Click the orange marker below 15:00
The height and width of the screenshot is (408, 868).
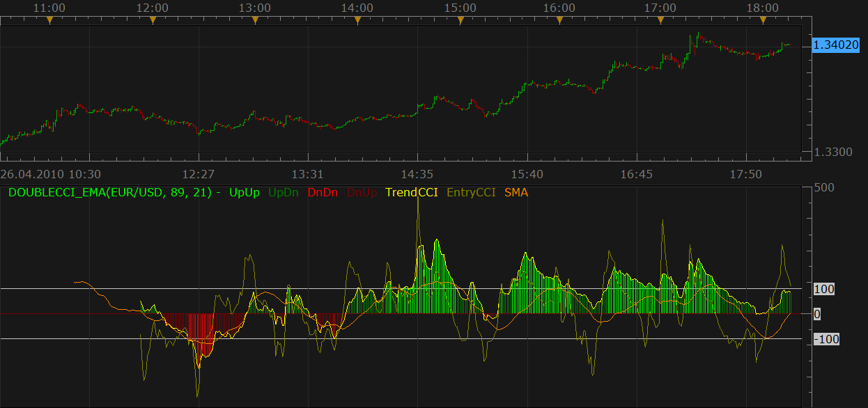[x=460, y=21]
